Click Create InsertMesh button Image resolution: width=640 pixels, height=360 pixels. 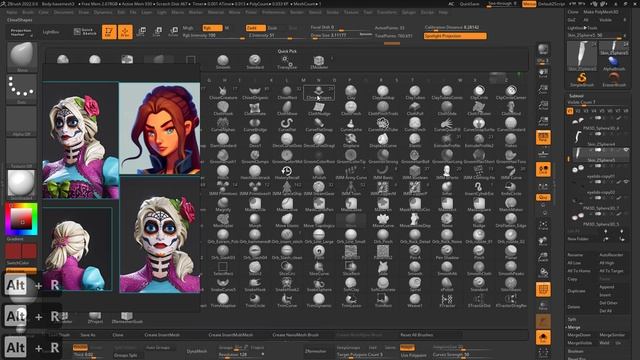162,335
